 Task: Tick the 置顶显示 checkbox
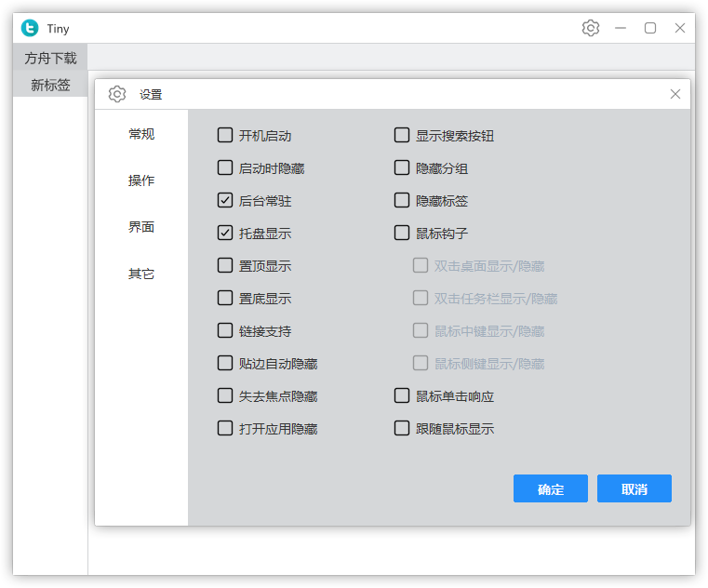click(x=225, y=265)
